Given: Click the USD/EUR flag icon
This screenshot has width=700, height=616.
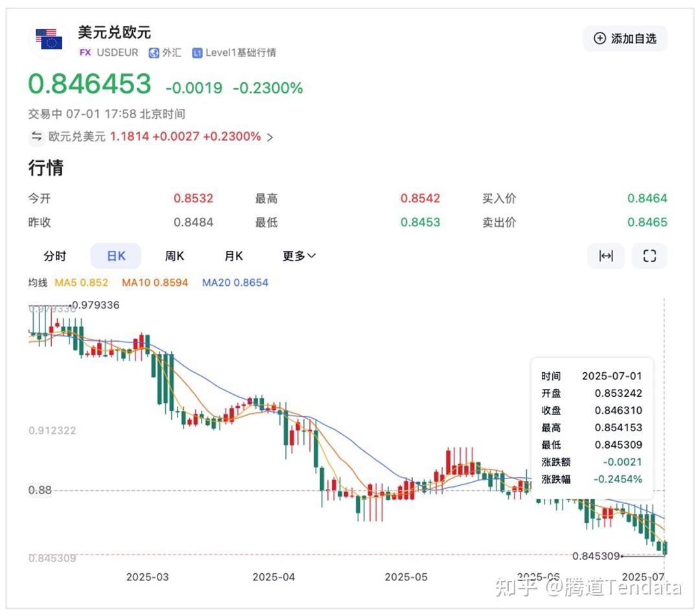Looking at the screenshot, I should pyautogui.click(x=49, y=40).
